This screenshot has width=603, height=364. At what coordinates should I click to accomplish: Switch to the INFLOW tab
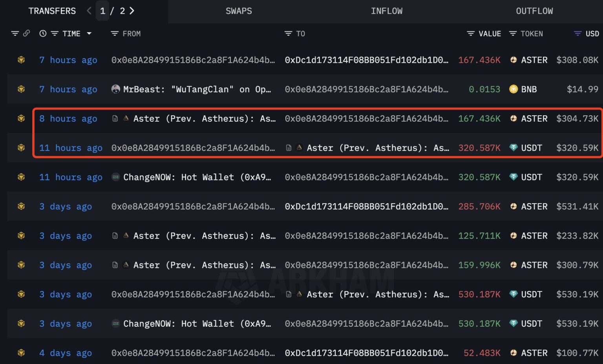click(x=387, y=11)
